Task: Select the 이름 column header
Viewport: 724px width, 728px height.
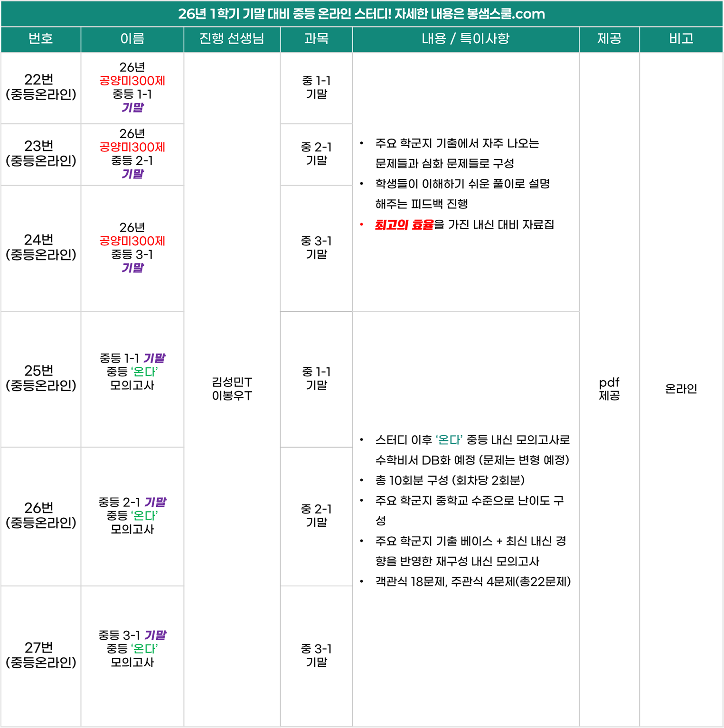Action: pos(132,39)
